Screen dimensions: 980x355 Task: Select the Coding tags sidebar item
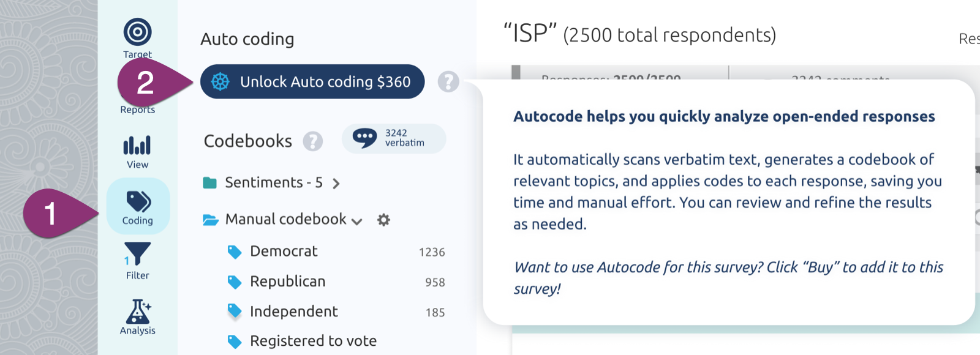138,207
